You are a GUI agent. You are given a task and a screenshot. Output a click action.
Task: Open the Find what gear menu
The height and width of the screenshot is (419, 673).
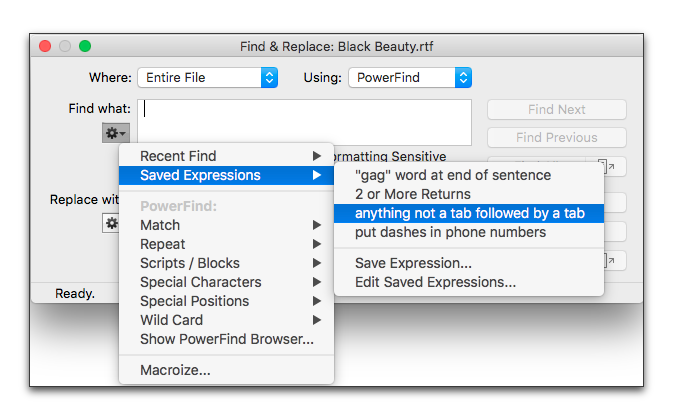point(116,133)
